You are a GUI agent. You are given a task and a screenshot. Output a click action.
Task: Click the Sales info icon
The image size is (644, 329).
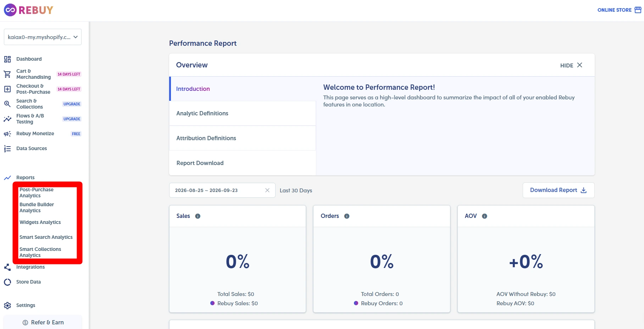(198, 216)
